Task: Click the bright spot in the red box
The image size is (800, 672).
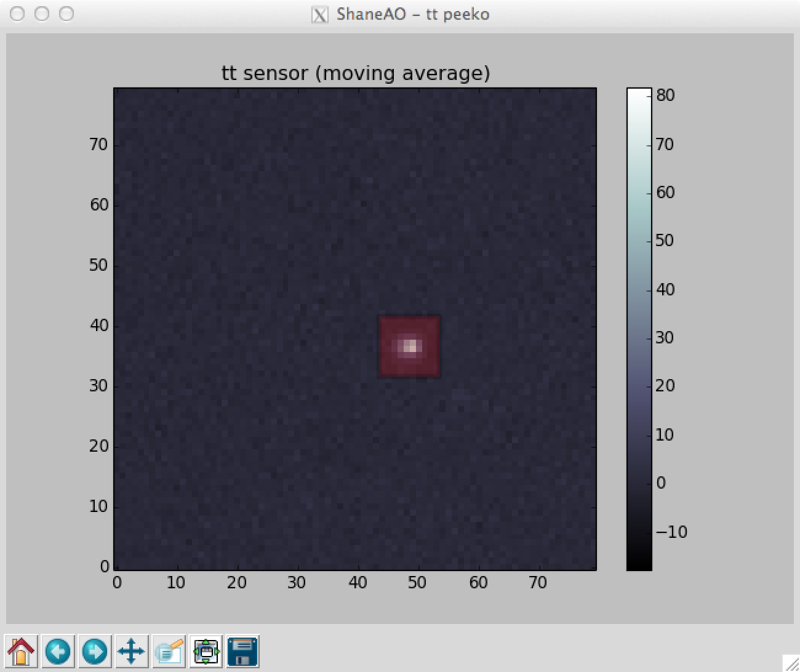Action: [409, 346]
